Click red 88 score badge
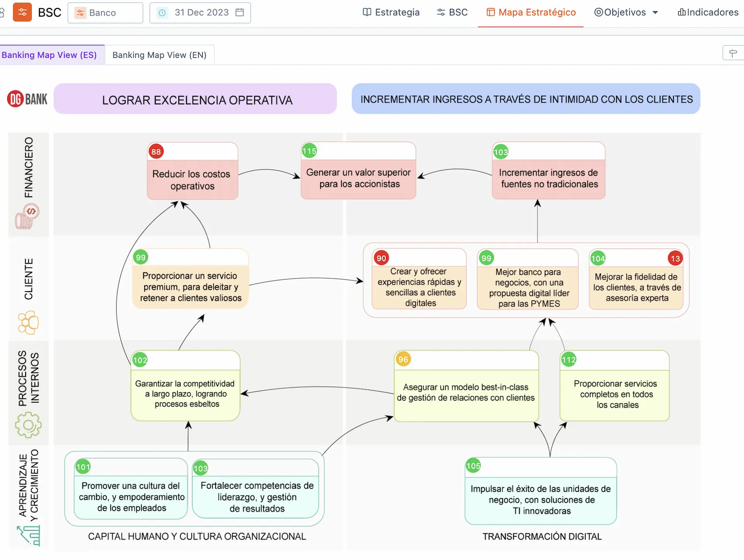 pyautogui.click(x=156, y=152)
